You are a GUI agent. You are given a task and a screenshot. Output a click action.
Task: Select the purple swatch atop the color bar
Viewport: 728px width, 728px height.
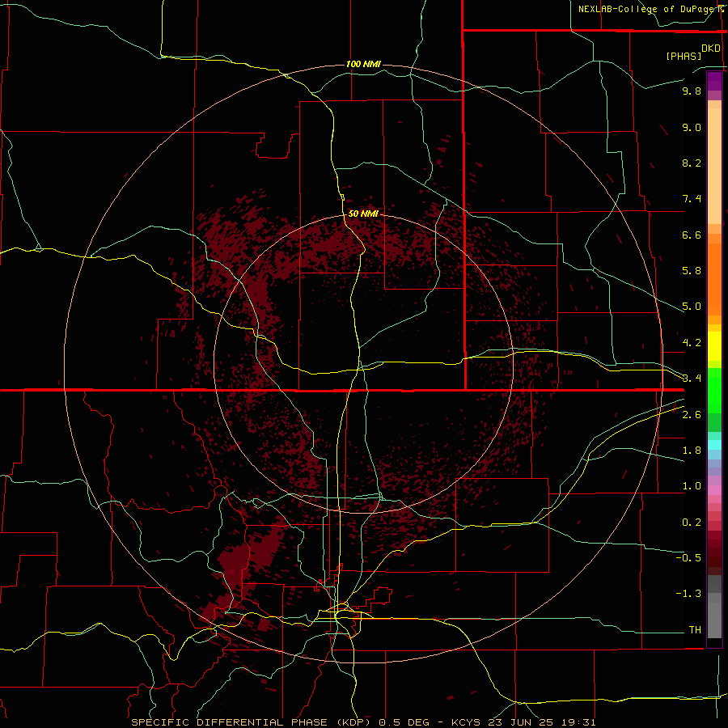[714, 81]
